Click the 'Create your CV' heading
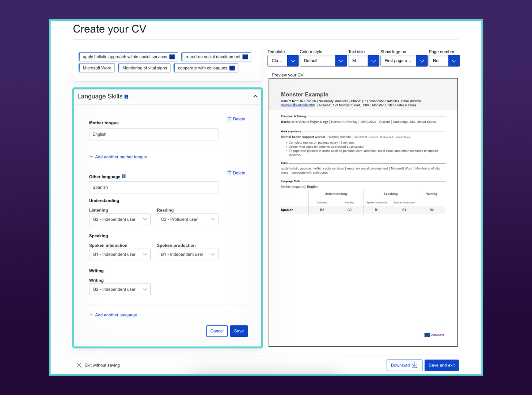 (x=110, y=29)
